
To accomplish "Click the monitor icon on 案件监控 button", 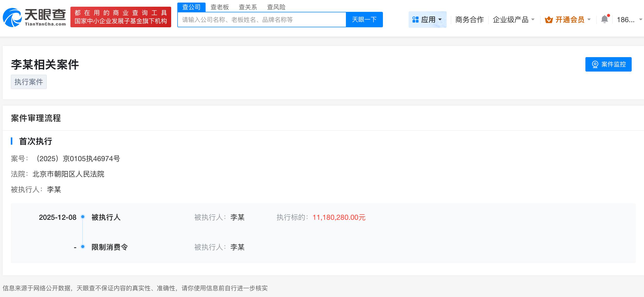I will point(595,64).
